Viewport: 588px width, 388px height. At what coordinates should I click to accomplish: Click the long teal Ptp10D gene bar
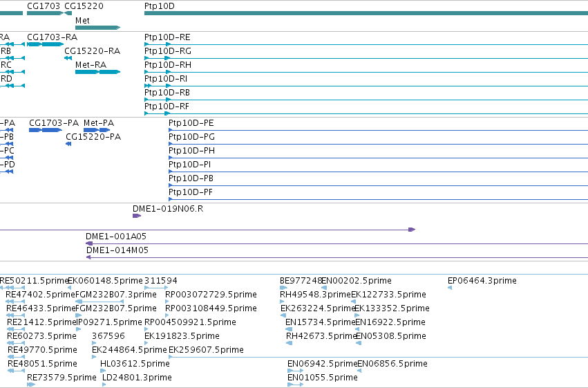tap(366, 13)
